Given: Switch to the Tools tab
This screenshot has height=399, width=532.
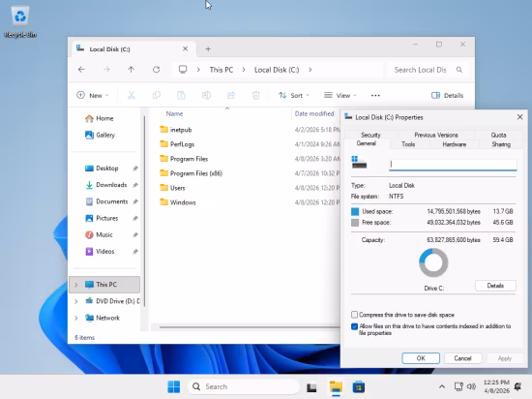Looking at the screenshot, I should (408, 144).
